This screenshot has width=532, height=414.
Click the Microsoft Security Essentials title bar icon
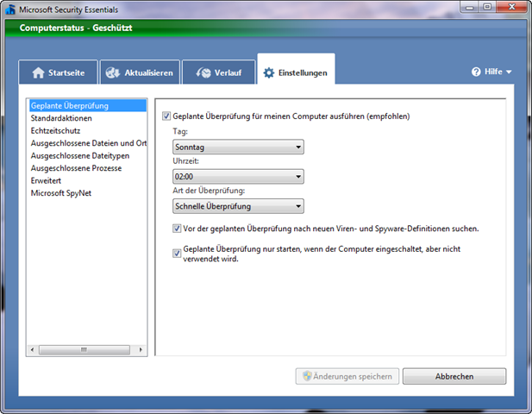(9, 9)
